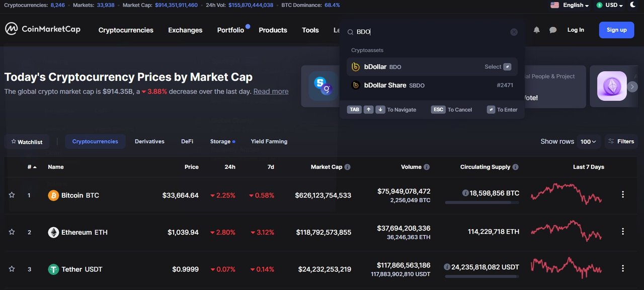
Task: Click the Market Cap info icon
Action: (348, 167)
